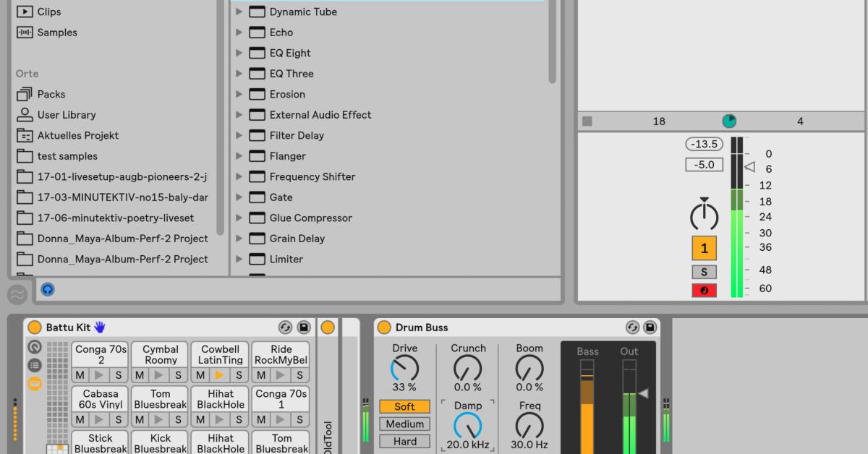This screenshot has width=868, height=454.
Task: Click the track volume fader handle
Action: tap(750, 167)
